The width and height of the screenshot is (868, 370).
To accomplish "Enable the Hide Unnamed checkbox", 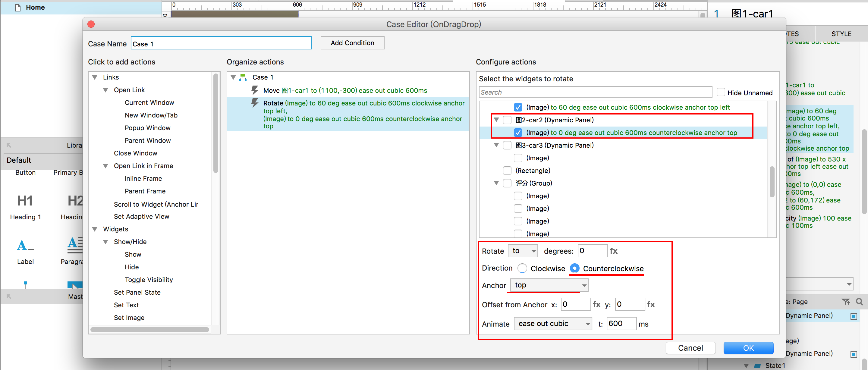I will coord(721,92).
